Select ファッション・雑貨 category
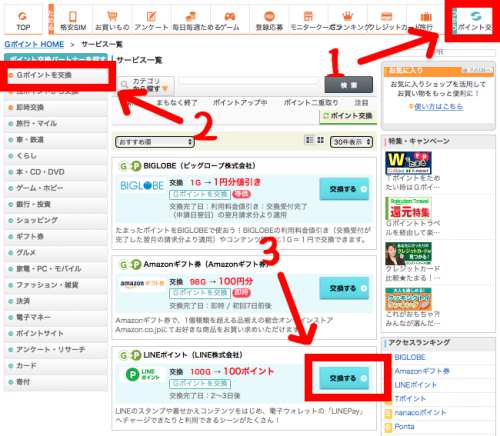This screenshot has height=436, width=500. click(x=56, y=285)
